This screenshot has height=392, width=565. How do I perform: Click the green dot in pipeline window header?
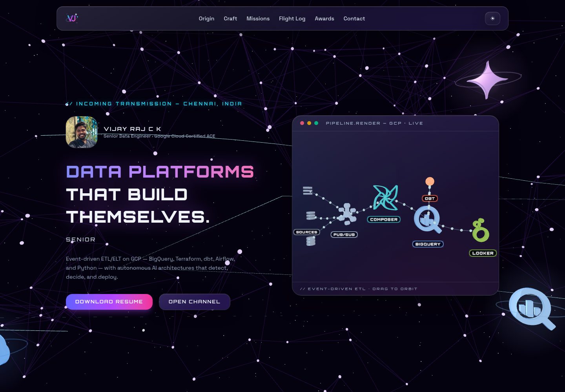point(316,123)
